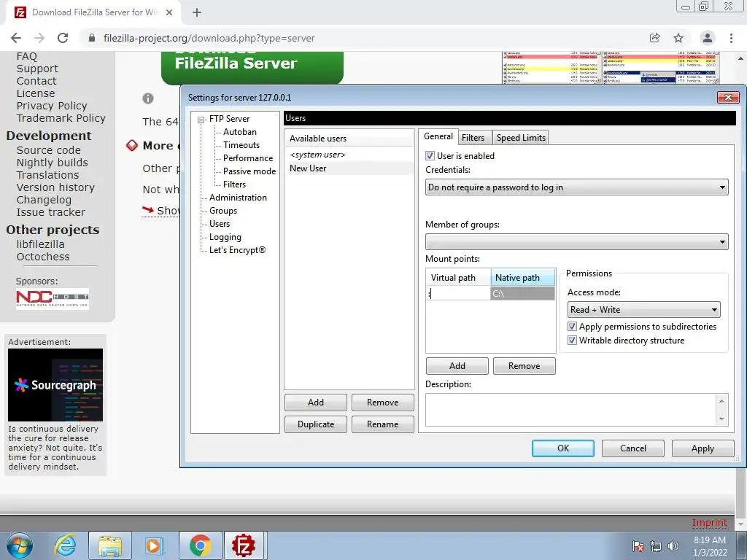The image size is (747, 560).
Task: Click the C:\ native path cell
Action: coord(522,293)
